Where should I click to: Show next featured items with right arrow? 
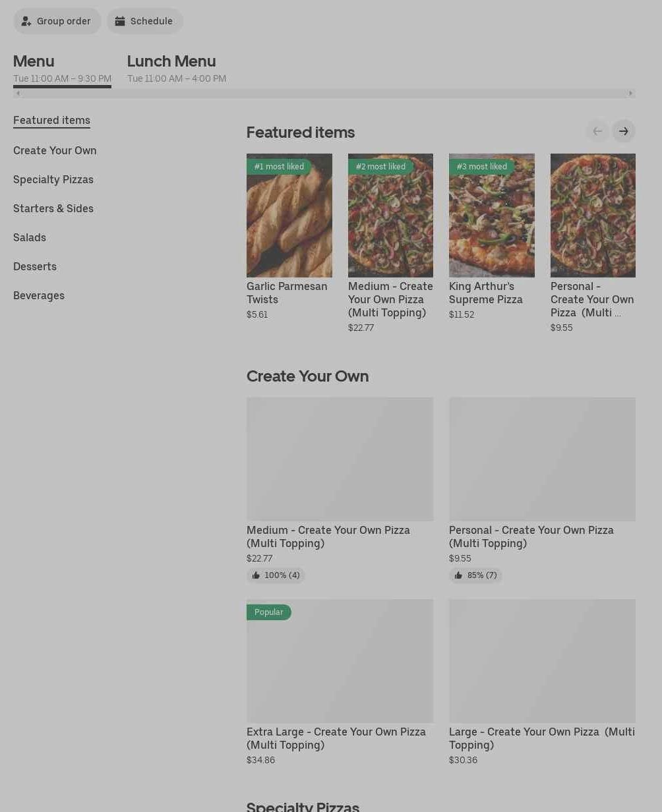pyautogui.click(x=624, y=131)
